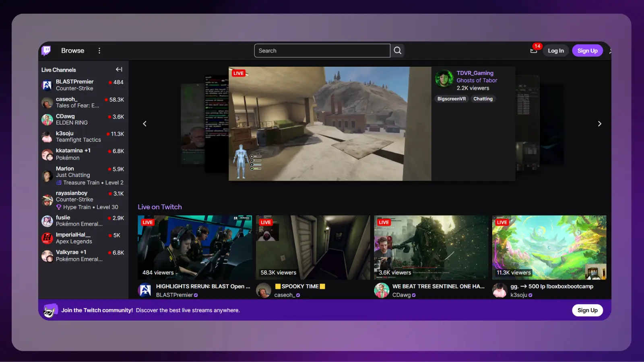Open k3soju name under stream card

coord(518,295)
